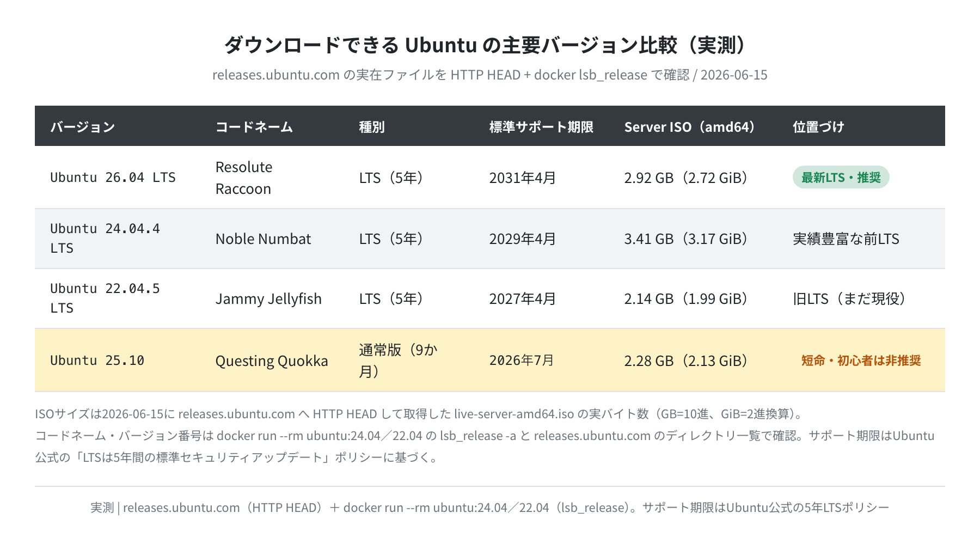Click the Ubuntu 25.10 cell

pos(97,361)
